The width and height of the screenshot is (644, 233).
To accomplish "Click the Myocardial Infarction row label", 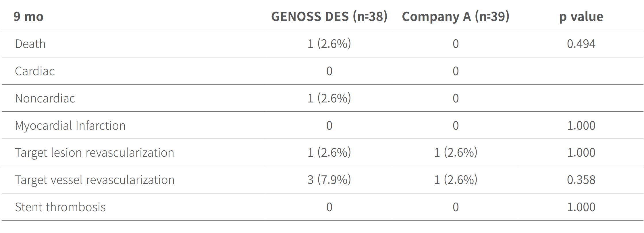I will click(x=70, y=126).
